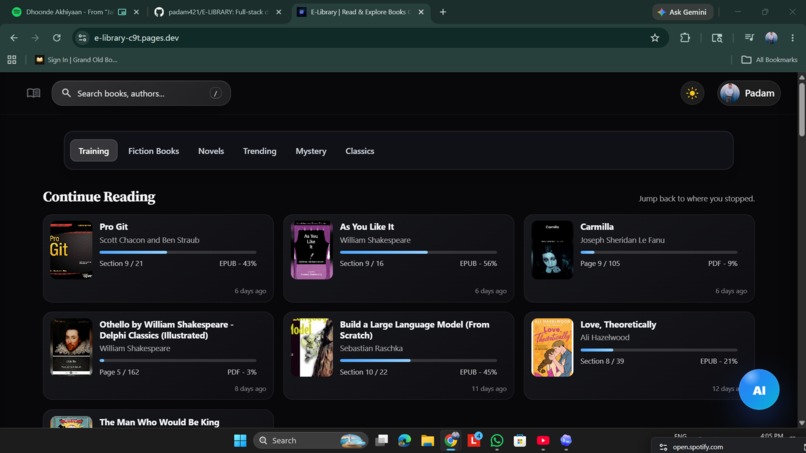Click "Sebastian Raschka" author name

pos(371,348)
